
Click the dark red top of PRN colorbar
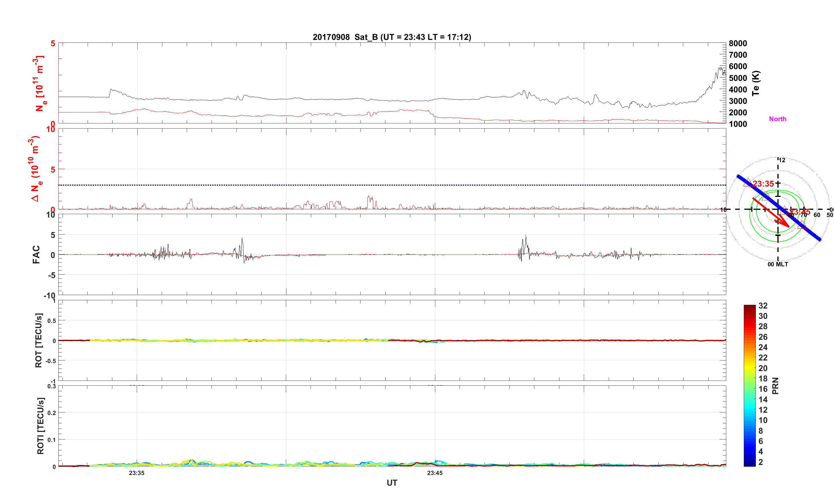coord(749,307)
